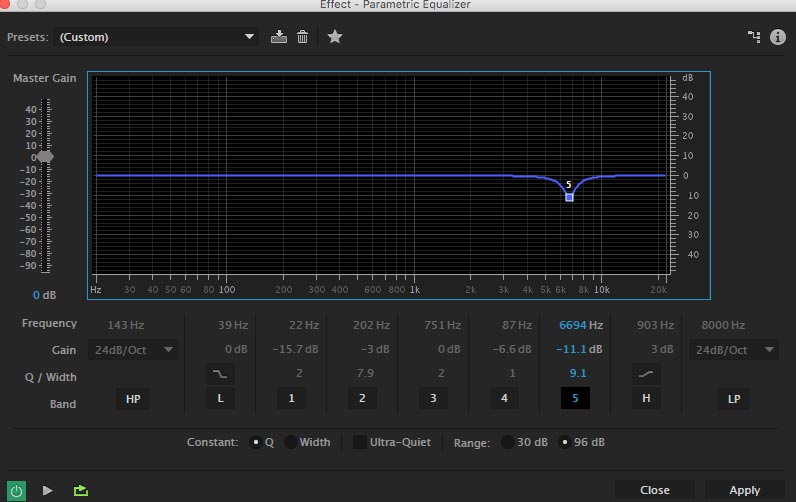
Task: Toggle band 1 button
Action: (x=291, y=398)
